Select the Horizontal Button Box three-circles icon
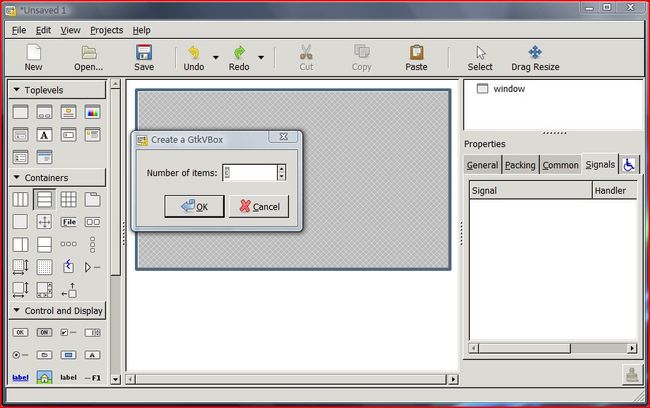650x408 pixels. (x=68, y=244)
